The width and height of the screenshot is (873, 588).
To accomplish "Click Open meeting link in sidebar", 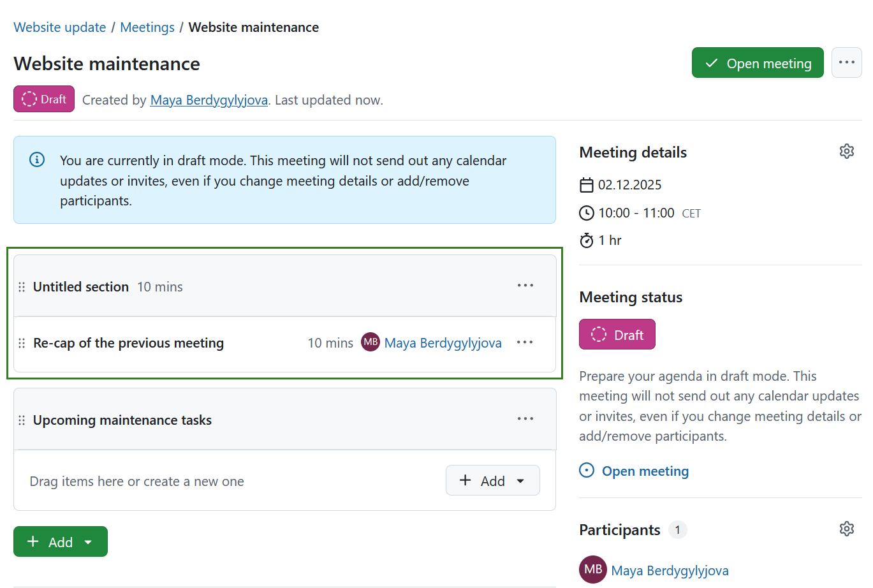I will point(645,471).
